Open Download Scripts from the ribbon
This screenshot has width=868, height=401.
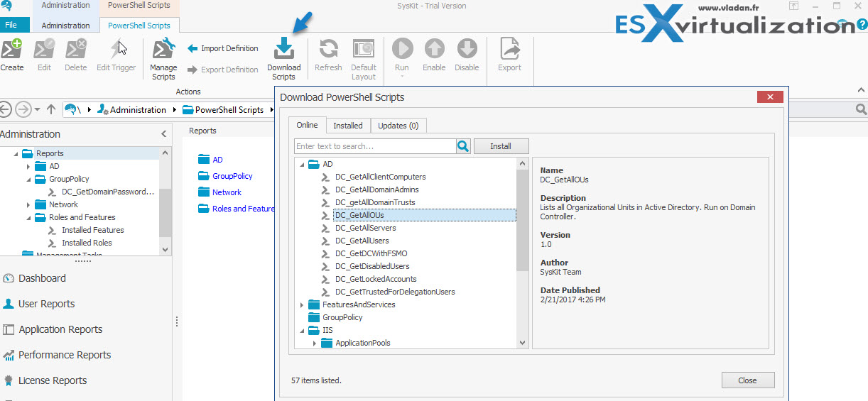[x=283, y=60]
